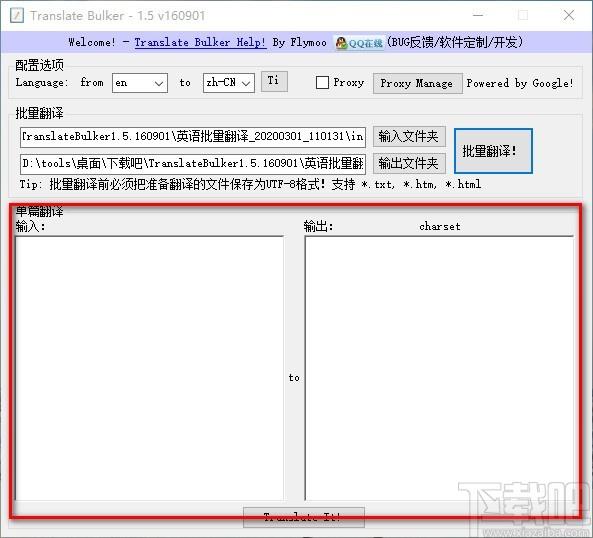Click inside the 输出 text area
Image resolution: width=593 pixels, height=538 pixels.
[439, 368]
